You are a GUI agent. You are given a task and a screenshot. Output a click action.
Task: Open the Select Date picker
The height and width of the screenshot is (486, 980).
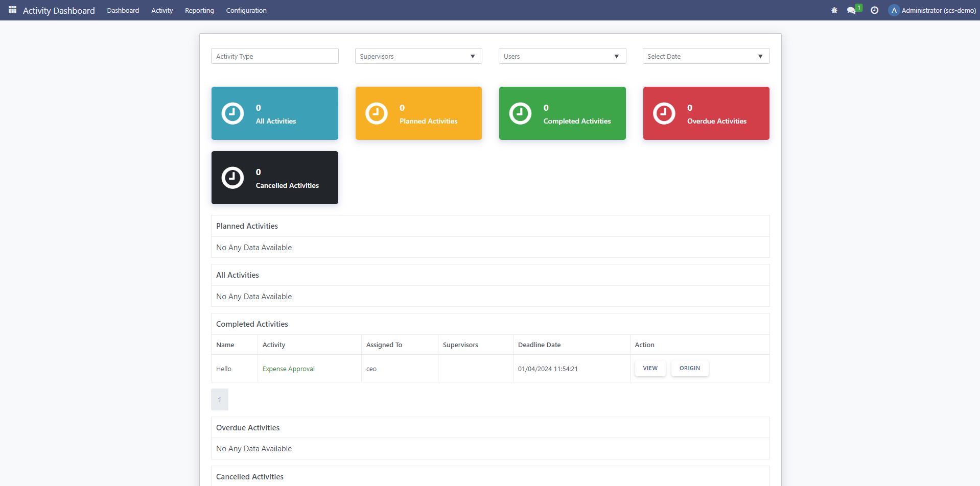(x=706, y=56)
